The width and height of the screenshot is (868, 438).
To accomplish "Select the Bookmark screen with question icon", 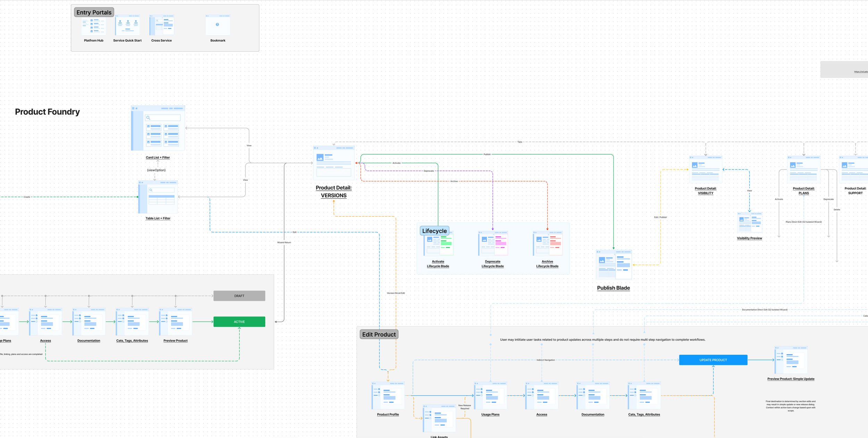I will [218, 25].
